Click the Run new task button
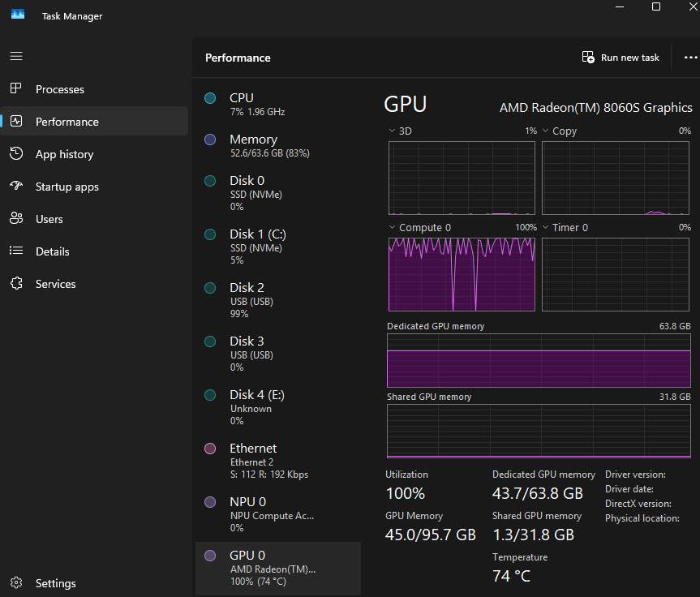This screenshot has height=597, width=700. (x=621, y=57)
